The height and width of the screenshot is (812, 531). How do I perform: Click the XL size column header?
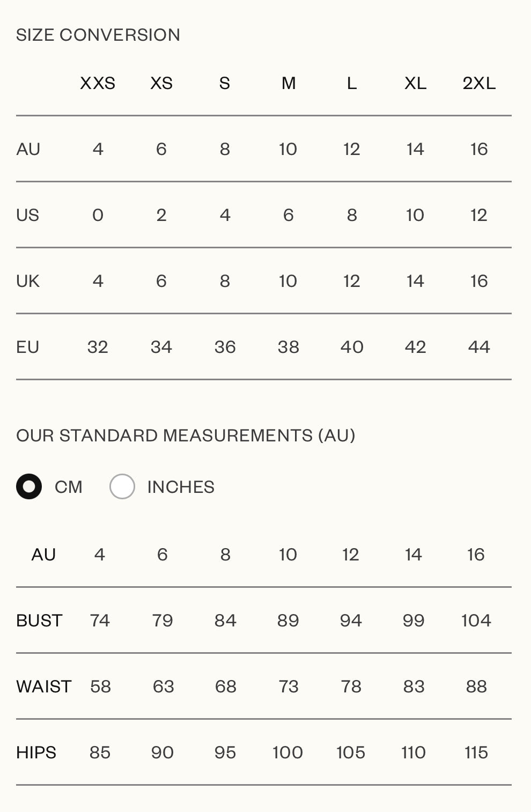click(415, 83)
